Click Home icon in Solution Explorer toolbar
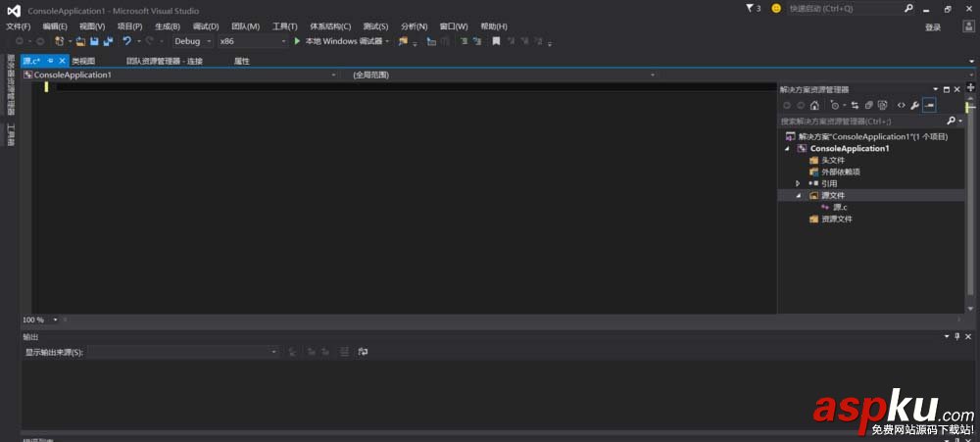Screen dimensions: 980x442 (814, 105)
